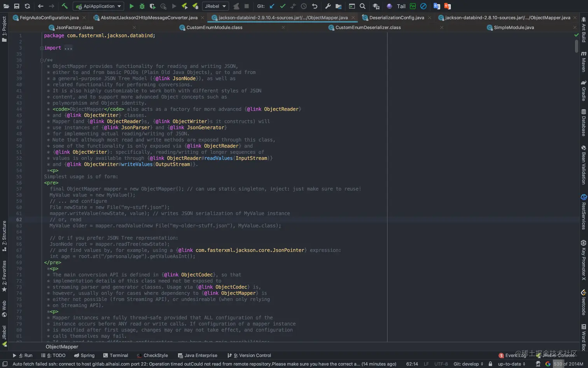
Task: Click the Open file folder icon
Action: pyautogui.click(x=6, y=6)
